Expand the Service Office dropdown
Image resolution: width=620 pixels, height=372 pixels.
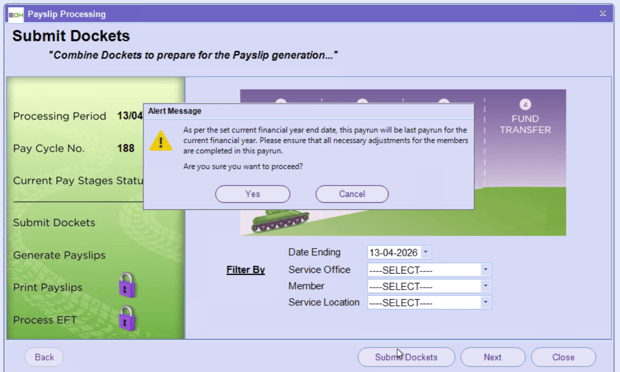[486, 270]
